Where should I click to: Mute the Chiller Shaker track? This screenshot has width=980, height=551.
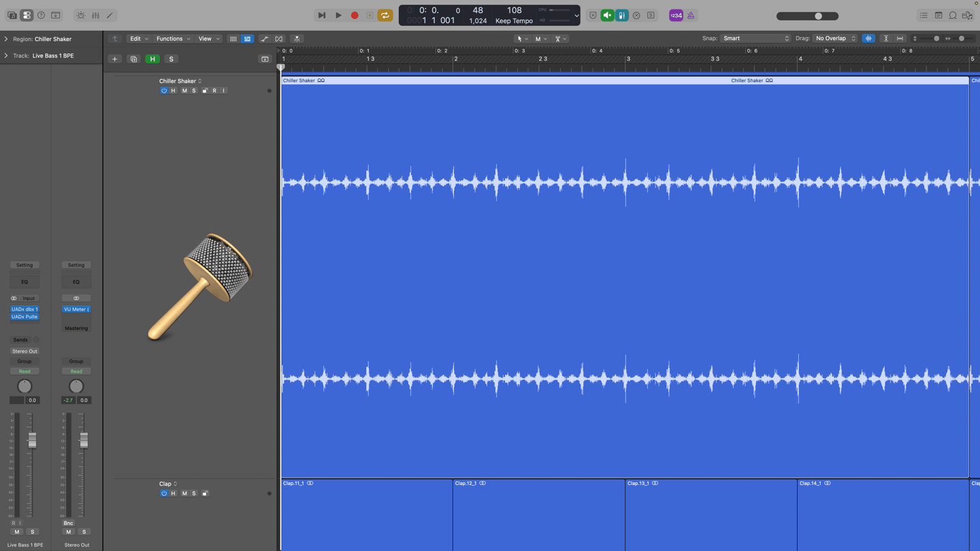pyautogui.click(x=184, y=90)
